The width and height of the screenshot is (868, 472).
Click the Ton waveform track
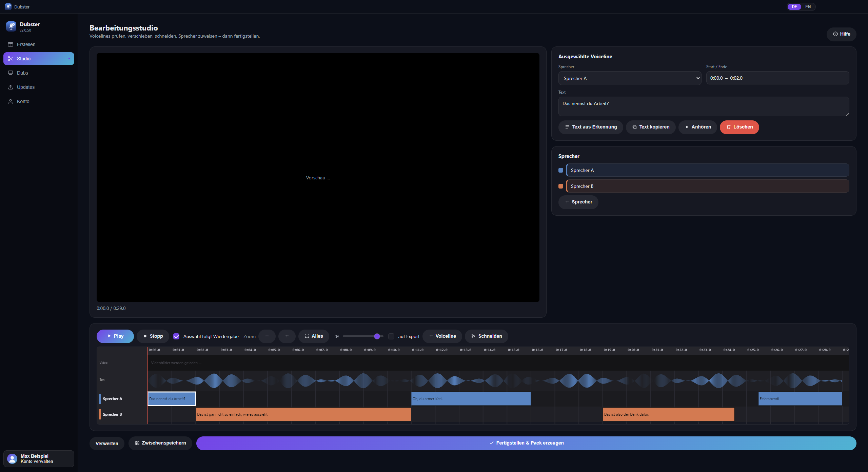point(498,381)
